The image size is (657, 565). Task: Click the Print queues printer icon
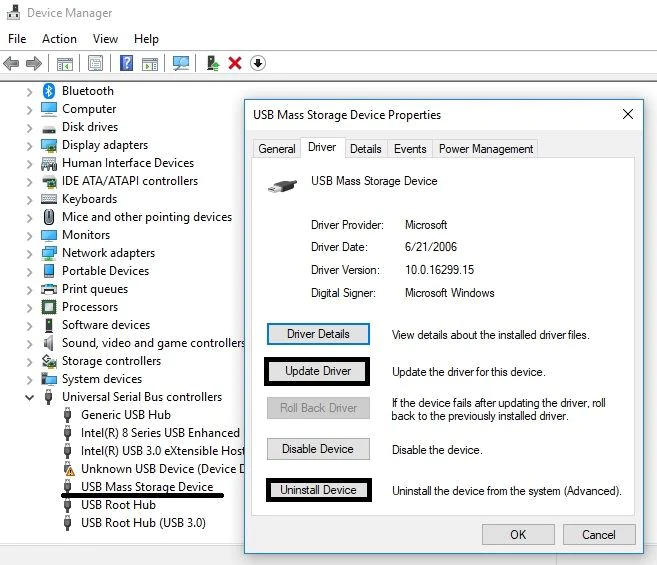(49, 289)
